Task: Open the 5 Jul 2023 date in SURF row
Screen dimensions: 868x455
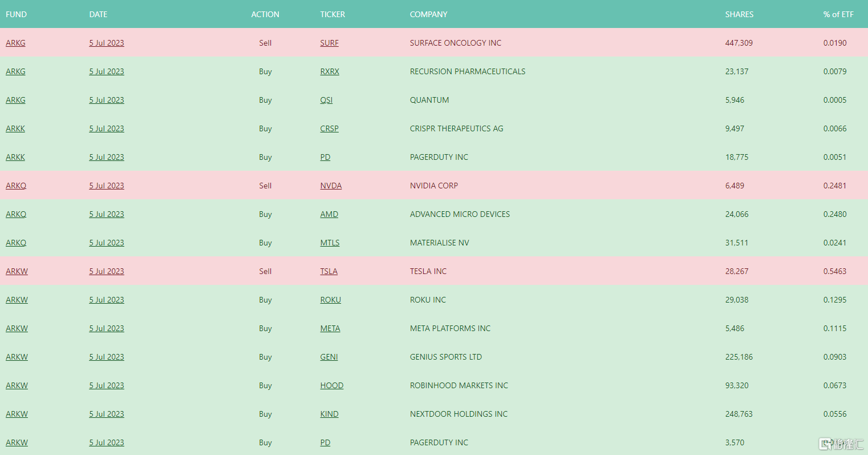Action: click(107, 43)
